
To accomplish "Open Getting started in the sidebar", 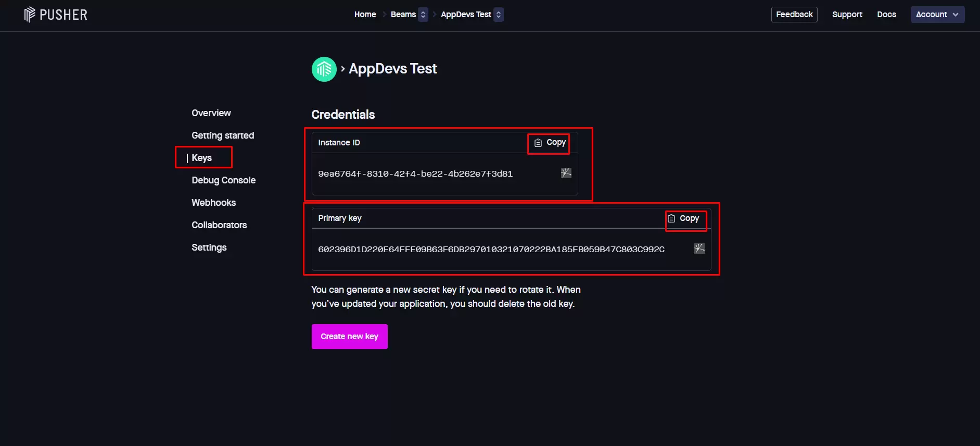I will tap(223, 135).
